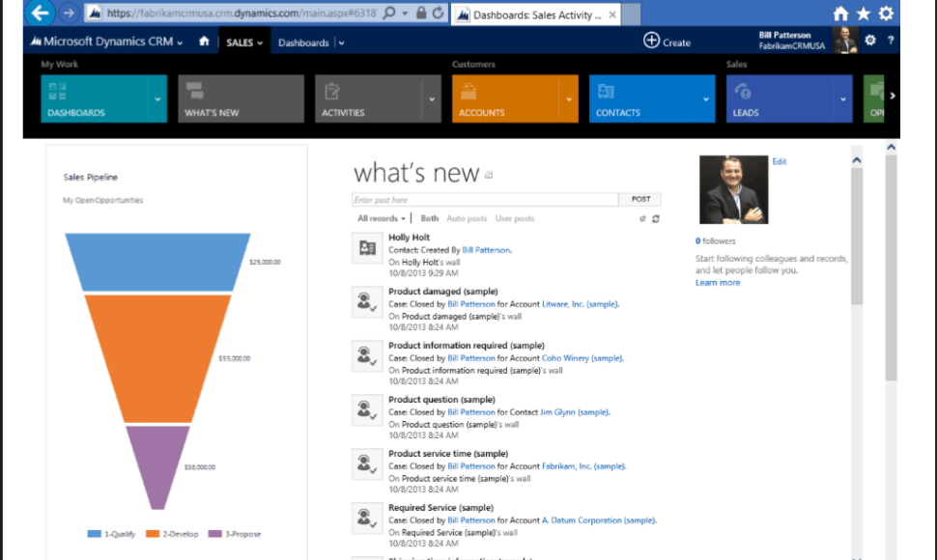Click the user avatar in the top navigation bar
937x560 pixels.
[x=845, y=40]
